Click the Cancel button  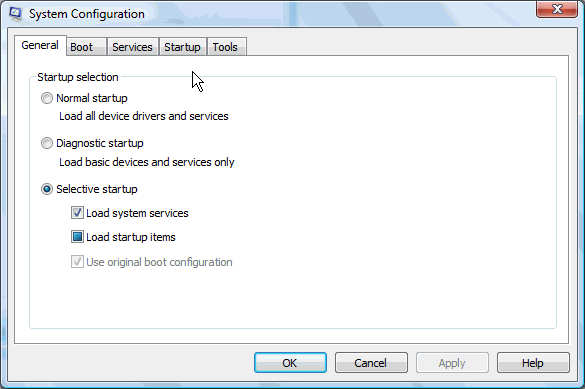pyautogui.click(x=371, y=363)
